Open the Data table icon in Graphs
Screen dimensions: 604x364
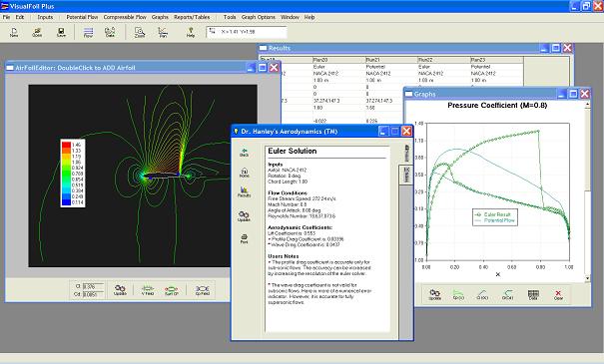click(533, 295)
